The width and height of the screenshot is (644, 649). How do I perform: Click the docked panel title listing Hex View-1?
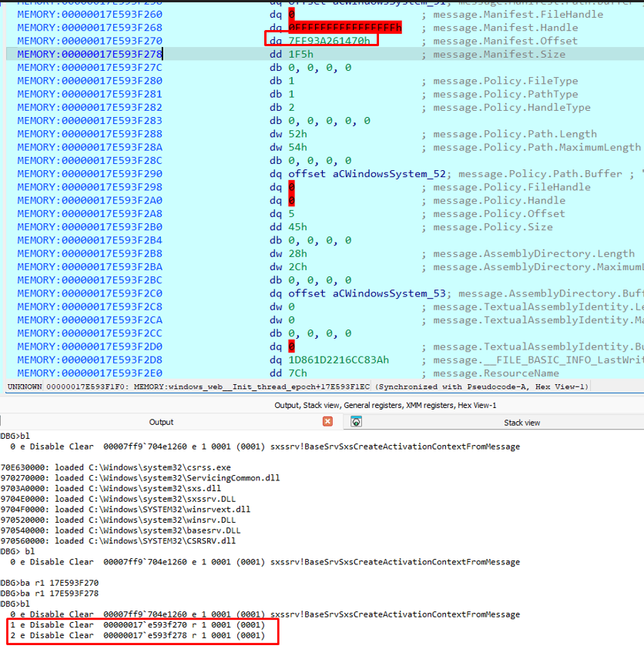[385, 405]
